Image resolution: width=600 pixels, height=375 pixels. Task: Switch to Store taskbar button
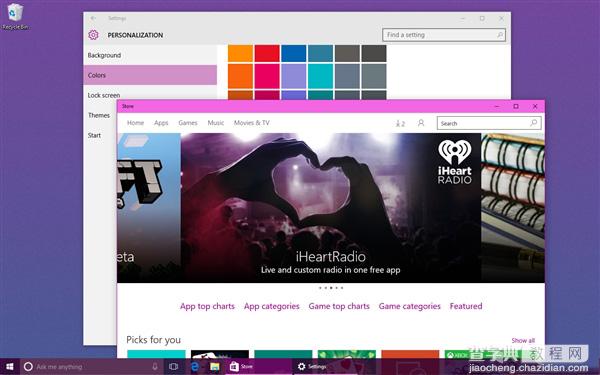pyautogui.click(x=258, y=367)
